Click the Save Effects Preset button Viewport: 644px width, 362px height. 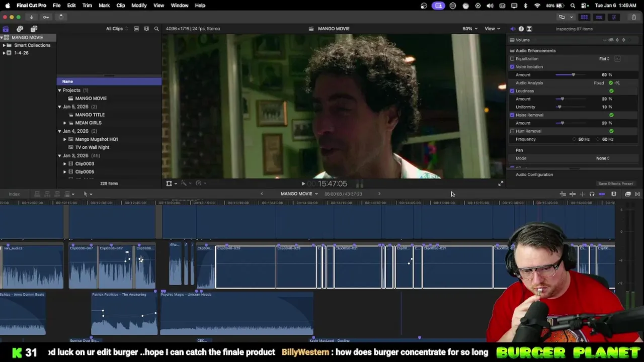615,184
